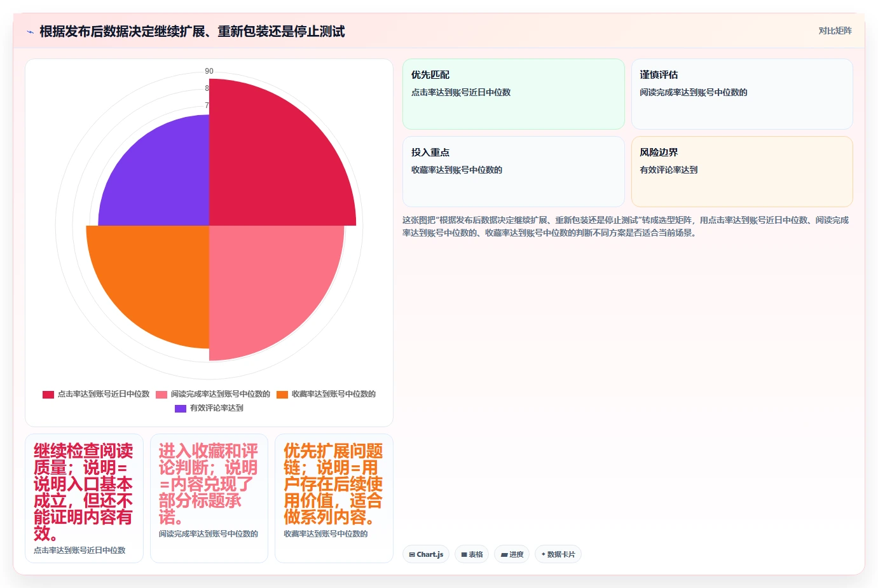Viewport: 878px width, 588px height.
Task: Open the 投入重点 card
Action: tap(514, 172)
